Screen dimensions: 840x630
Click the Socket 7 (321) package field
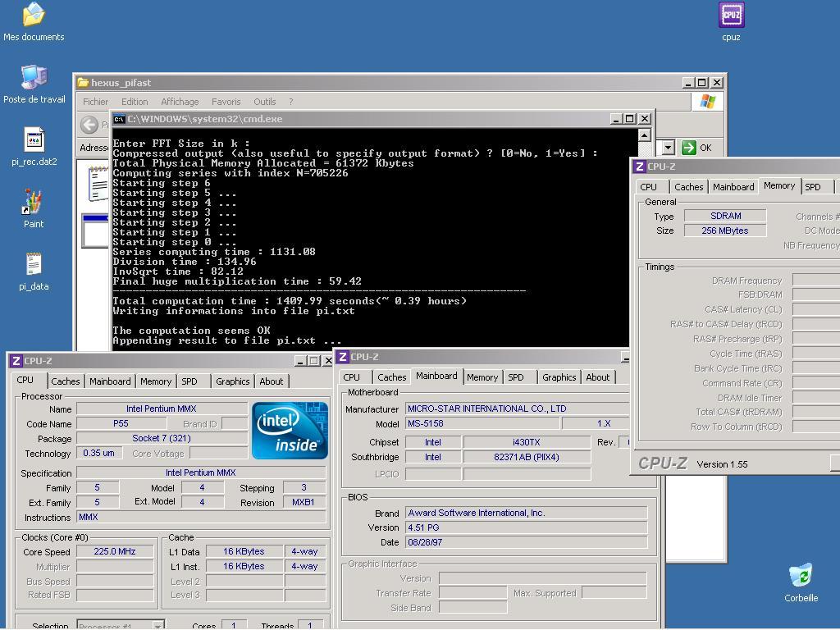click(162, 438)
